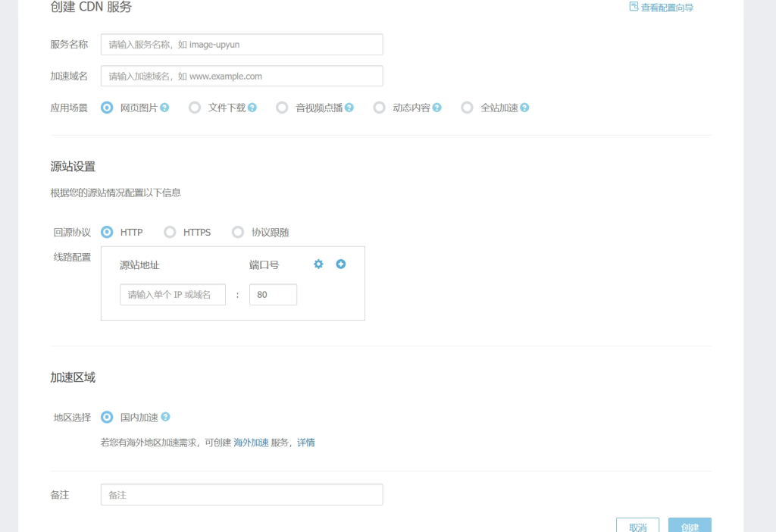
Task: Choose the 全站加速 scenario radio button
Action: pyautogui.click(x=468, y=108)
